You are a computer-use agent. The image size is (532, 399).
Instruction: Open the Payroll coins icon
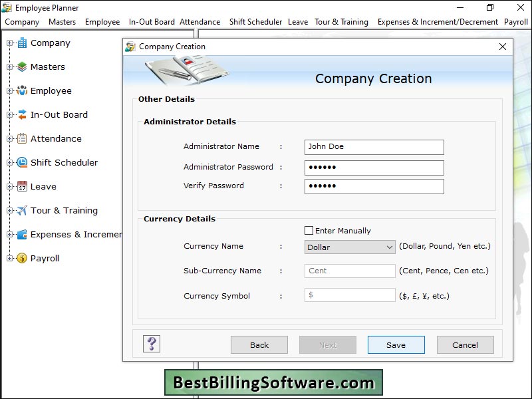pos(22,258)
